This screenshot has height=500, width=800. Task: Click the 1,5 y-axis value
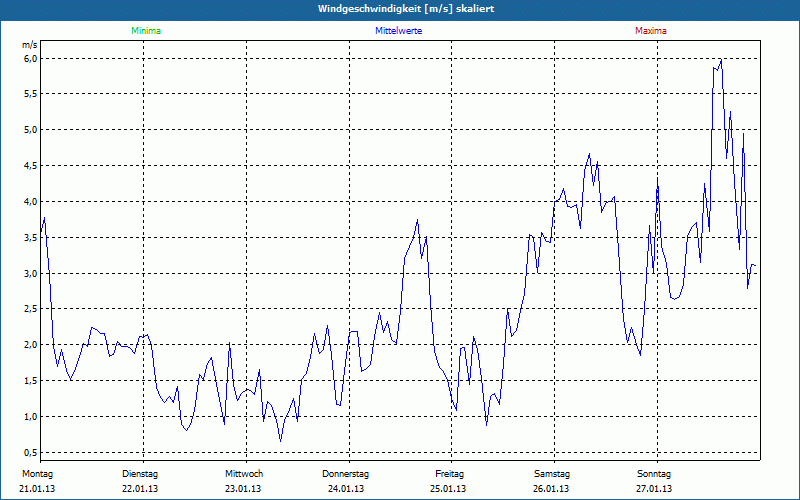(x=31, y=381)
